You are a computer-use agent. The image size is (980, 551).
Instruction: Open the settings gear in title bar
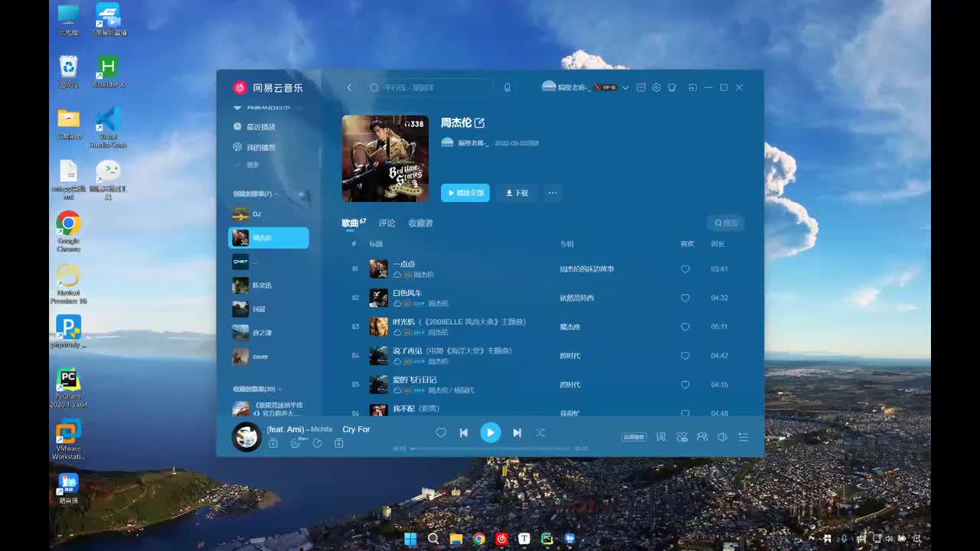click(x=656, y=88)
